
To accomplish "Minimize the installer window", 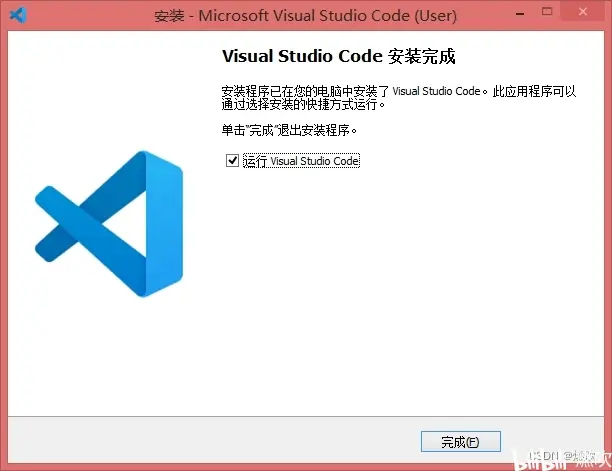I will (x=520, y=14).
